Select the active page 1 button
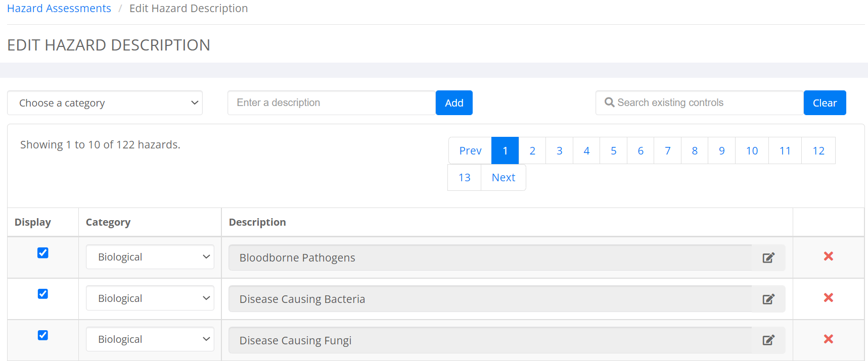 [505, 150]
